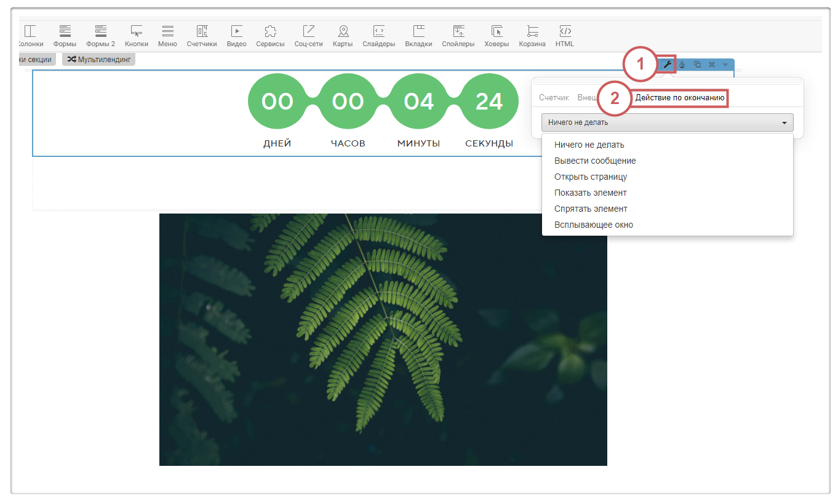838x504 pixels.
Task: Click the duplicate widget icon
Action: click(x=697, y=65)
